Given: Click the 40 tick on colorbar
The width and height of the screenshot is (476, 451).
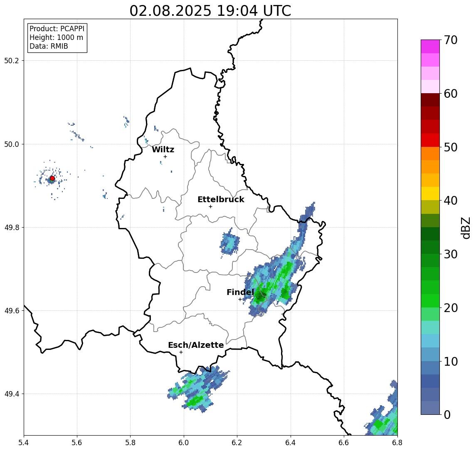Looking at the screenshot, I should click(x=451, y=201).
